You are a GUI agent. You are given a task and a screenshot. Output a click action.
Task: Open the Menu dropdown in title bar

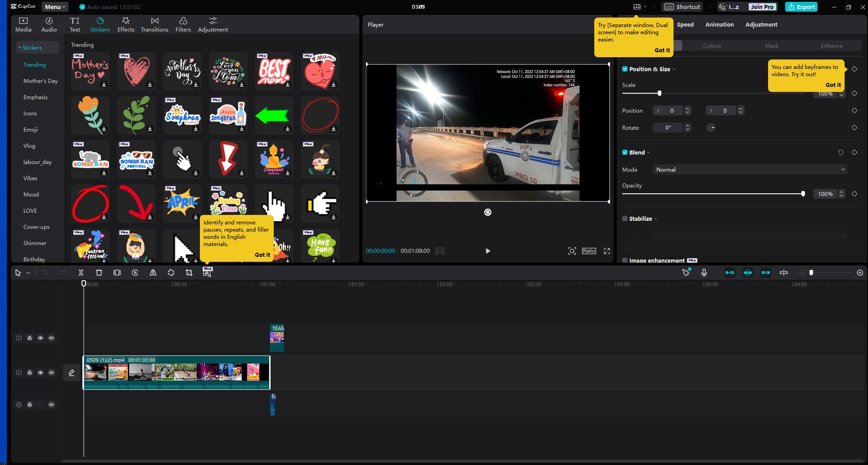[55, 7]
